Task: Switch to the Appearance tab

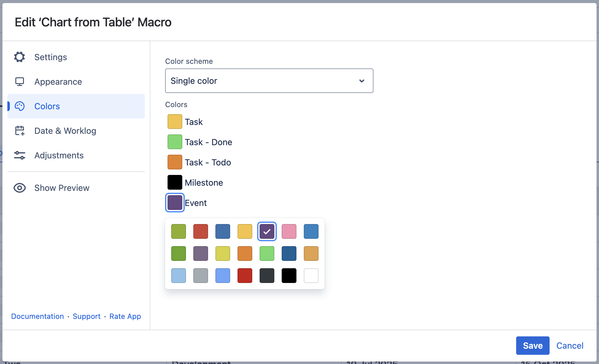Action: click(58, 82)
